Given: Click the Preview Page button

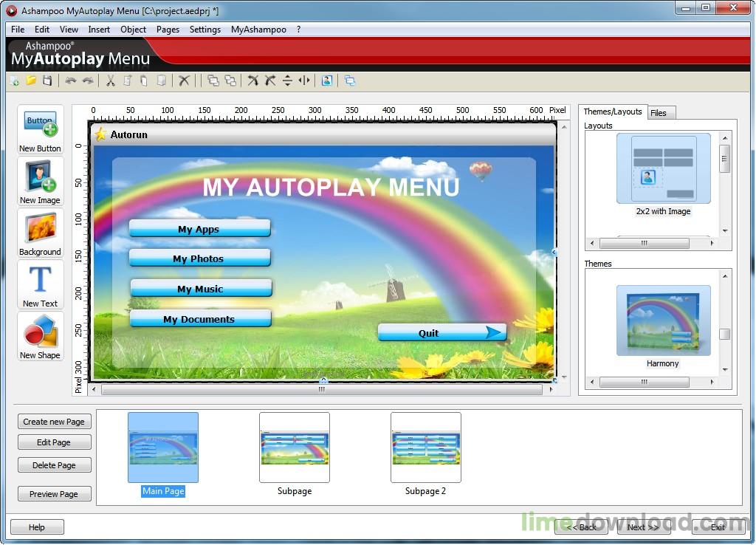Looking at the screenshot, I should (x=54, y=493).
